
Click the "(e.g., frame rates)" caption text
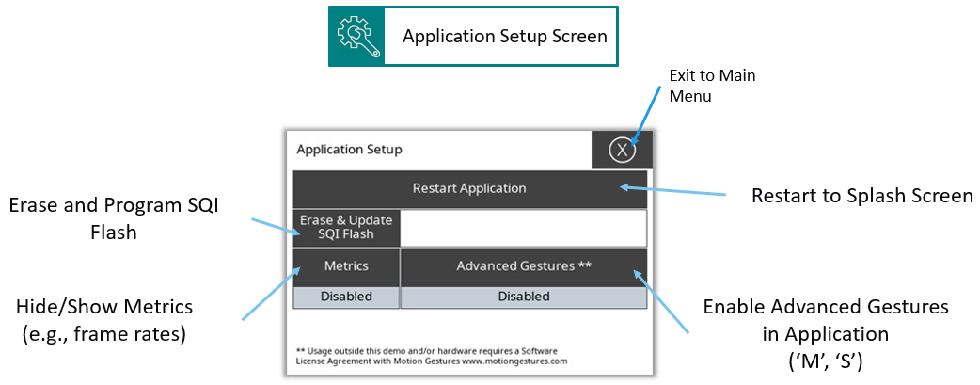[104, 331]
